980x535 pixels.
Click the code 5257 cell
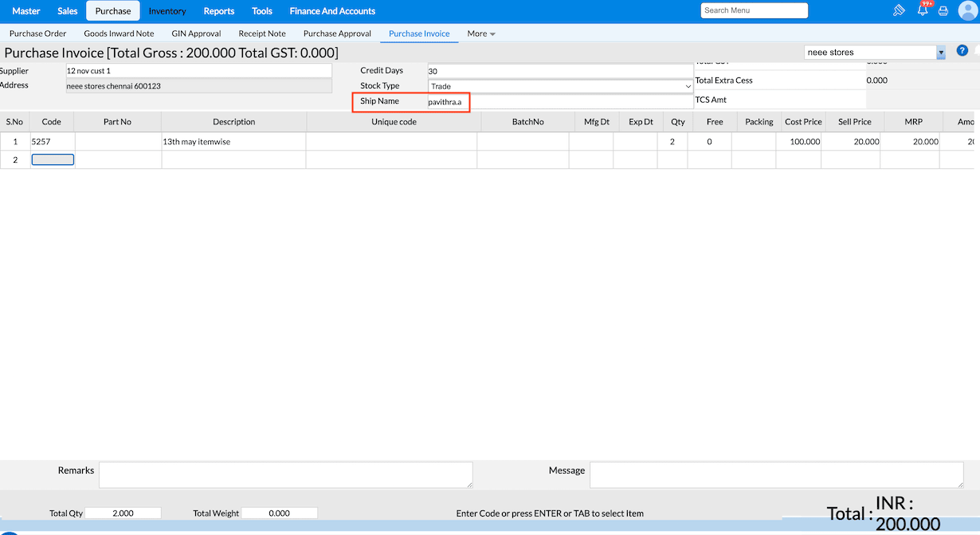click(x=53, y=141)
